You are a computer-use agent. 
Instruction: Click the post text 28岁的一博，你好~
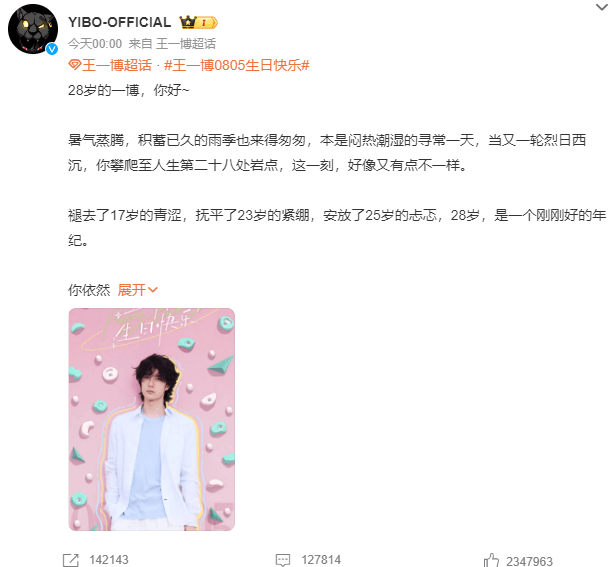(x=128, y=90)
